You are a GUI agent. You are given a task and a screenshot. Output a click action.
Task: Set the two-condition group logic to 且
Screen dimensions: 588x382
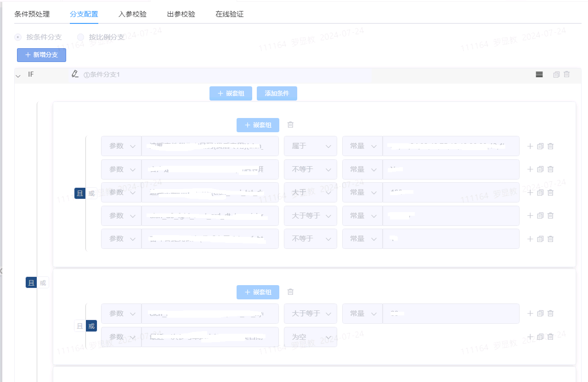[x=80, y=326]
